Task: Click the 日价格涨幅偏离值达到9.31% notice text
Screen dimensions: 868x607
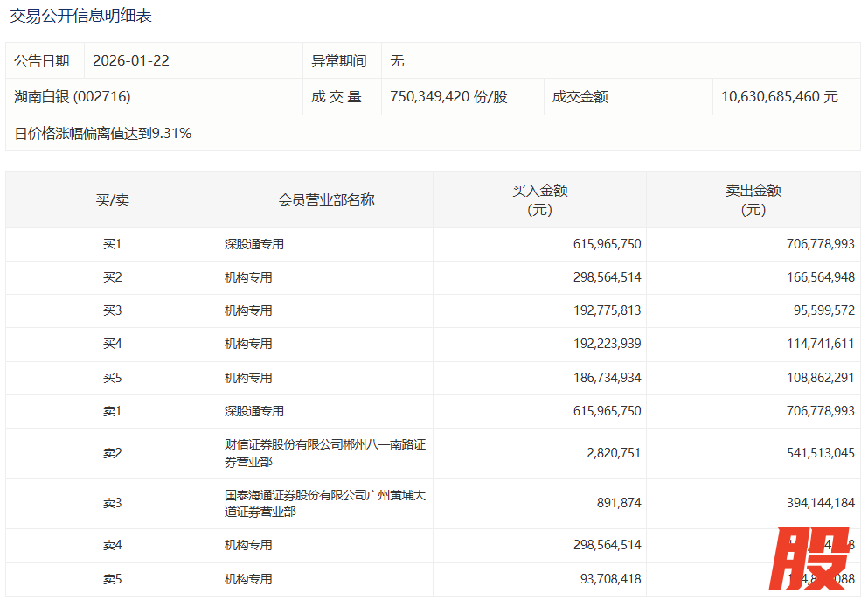Action: click(103, 134)
